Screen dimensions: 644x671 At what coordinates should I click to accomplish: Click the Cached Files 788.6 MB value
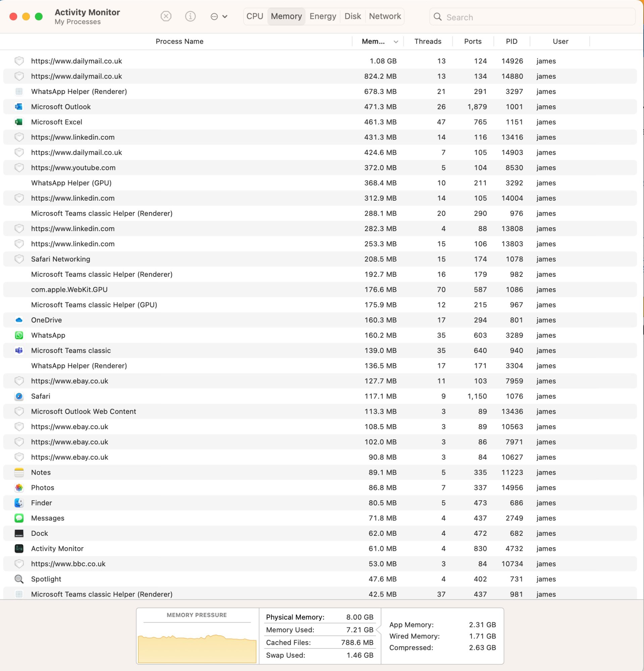pyautogui.click(x=357, y=642)
